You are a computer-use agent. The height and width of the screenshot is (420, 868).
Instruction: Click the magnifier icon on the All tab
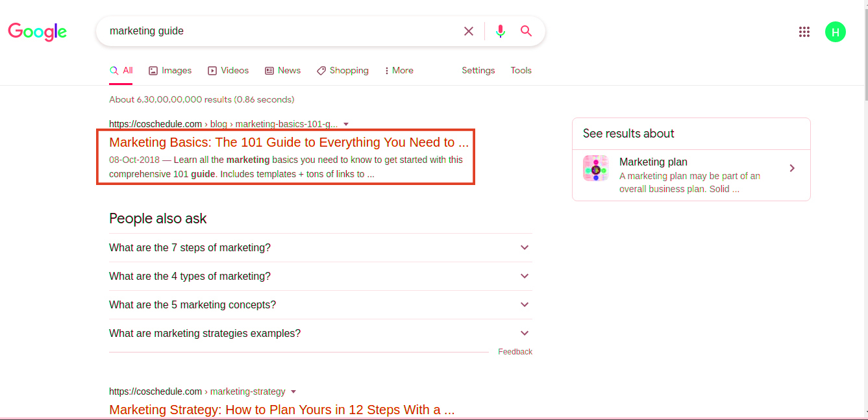(x=113, y=70)
